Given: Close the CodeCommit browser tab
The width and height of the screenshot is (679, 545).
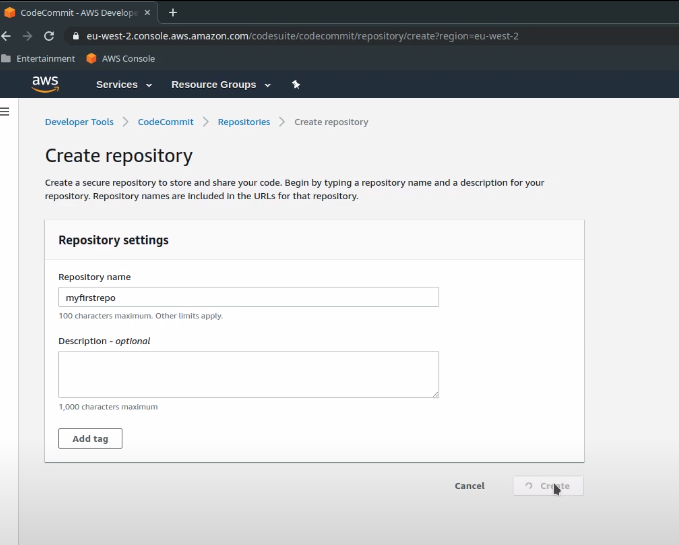Looking at the screenshot, I should coord(147,13).
